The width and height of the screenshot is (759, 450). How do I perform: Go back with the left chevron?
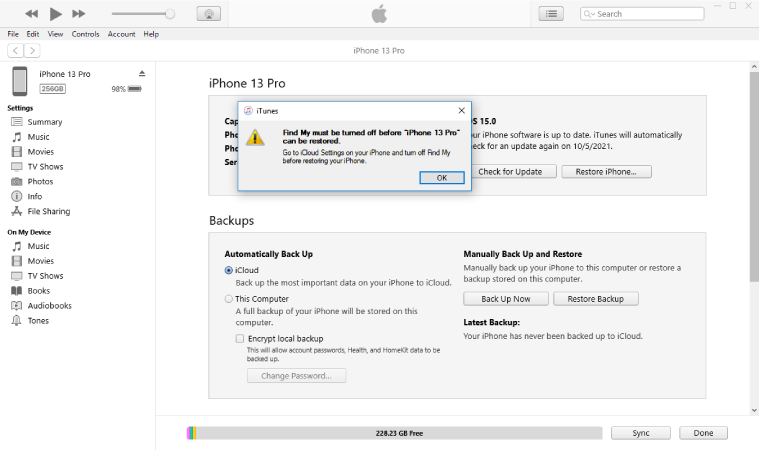click(x=15, y=50)
